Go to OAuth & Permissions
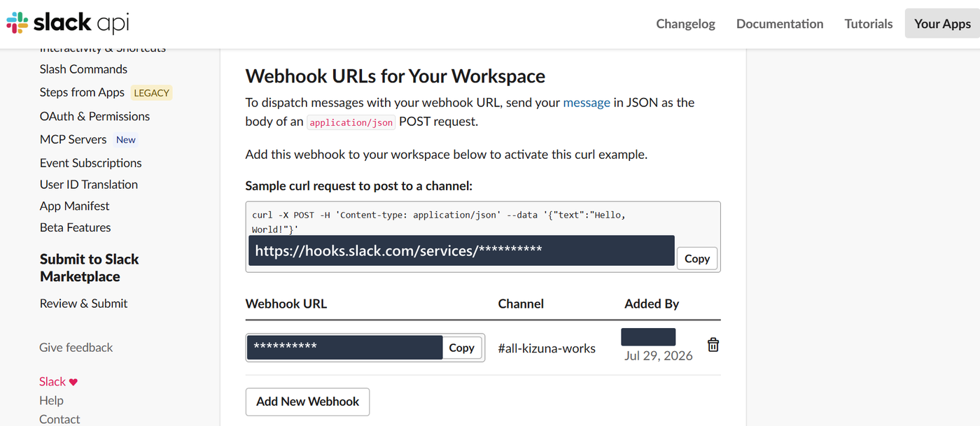The width and height of the screenshot is (980, 426). click(x=94, y=116)
